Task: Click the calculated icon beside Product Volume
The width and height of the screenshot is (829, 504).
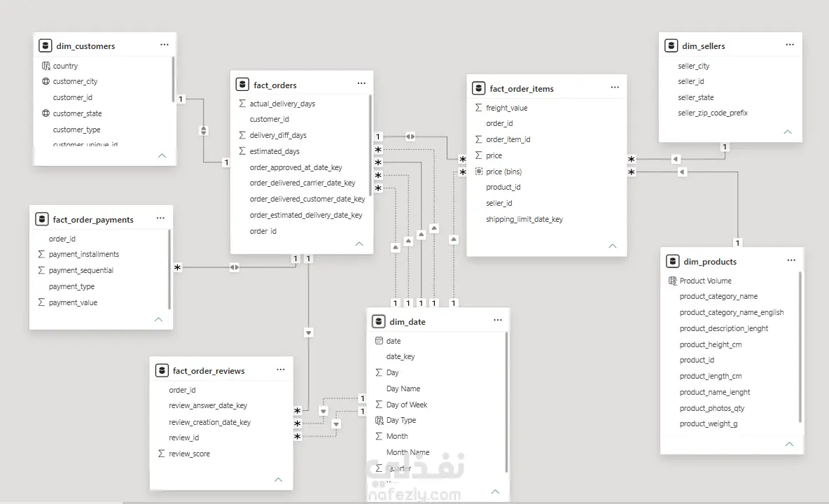Action: pyautogui.click(x=672, y=281)
